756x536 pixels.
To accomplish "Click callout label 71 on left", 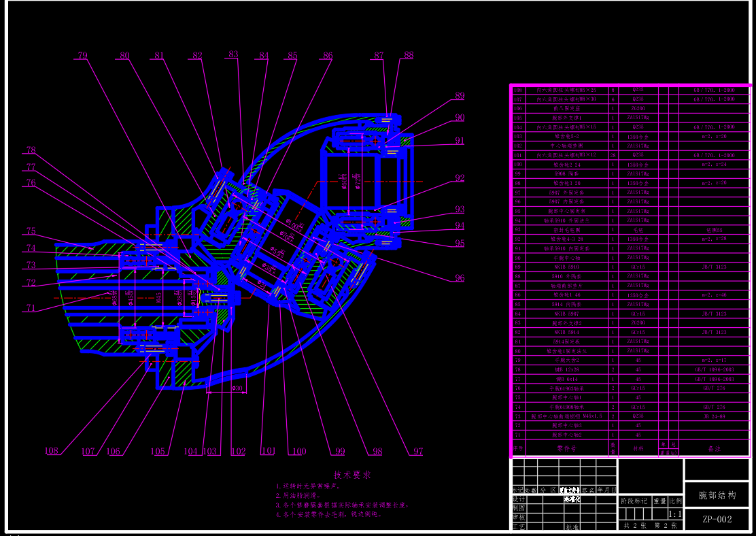I will click(x=31, y=308).
